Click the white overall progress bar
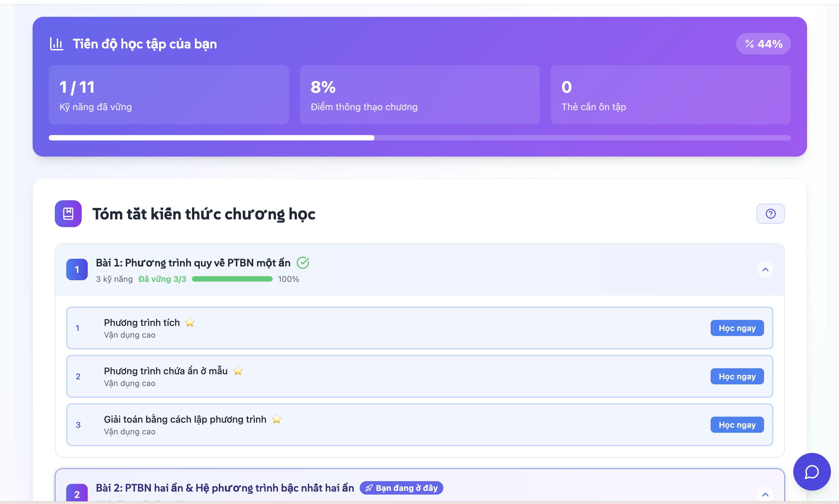Image resolution: width=839 pixels, height=504 pixels. tap(211, 137)
